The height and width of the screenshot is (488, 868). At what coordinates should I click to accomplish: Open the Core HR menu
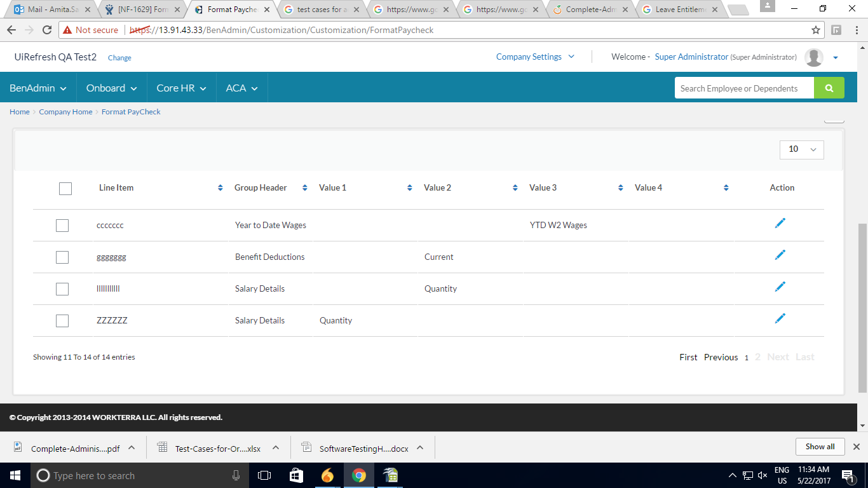coord(181,88)
